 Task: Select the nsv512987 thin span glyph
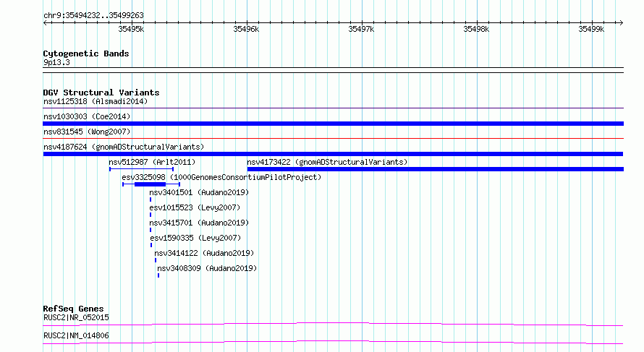[x=141, y=169]
